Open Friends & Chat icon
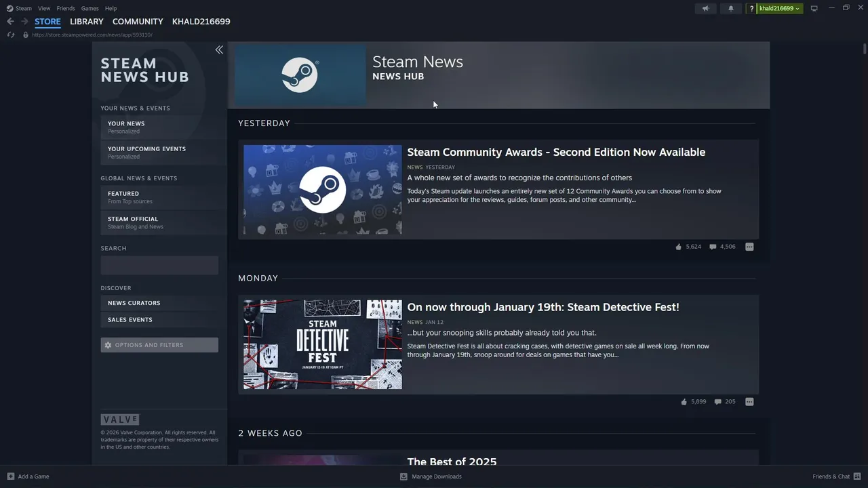This screenshot has height=488, width=868. pyautogui.click(x=858, y=476)
